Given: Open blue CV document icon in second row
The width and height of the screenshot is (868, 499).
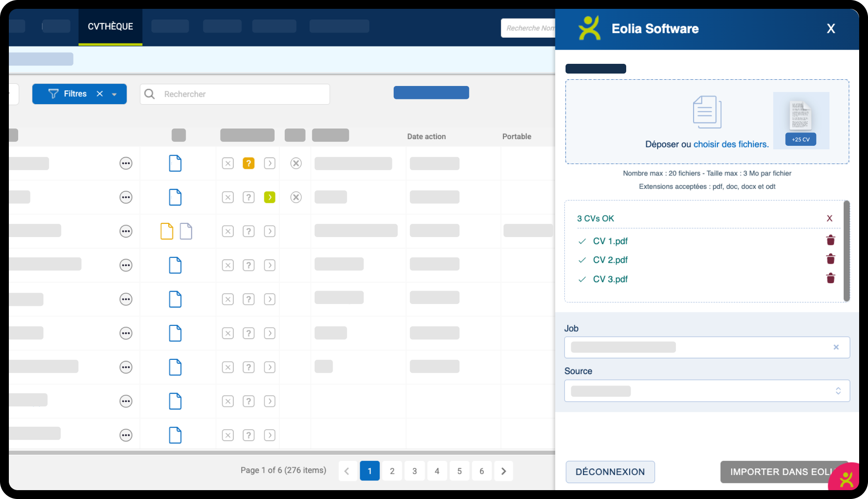Looking at the screenshot, I should coord(175,197).
